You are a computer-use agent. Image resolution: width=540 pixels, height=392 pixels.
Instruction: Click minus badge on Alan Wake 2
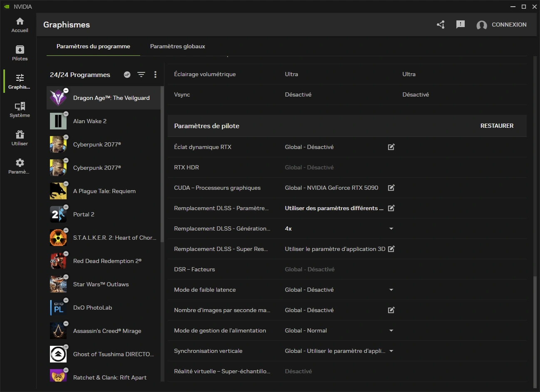(66, 114)
